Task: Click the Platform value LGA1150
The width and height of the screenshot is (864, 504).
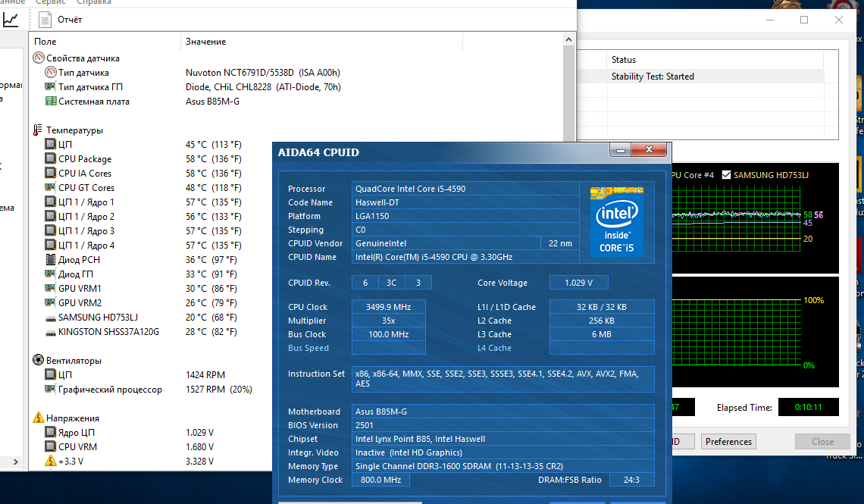Action: (465, 216)
